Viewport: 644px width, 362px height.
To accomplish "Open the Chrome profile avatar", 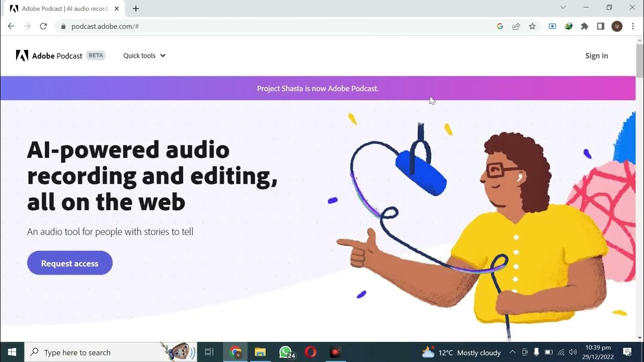I will [x=617, y=26].
